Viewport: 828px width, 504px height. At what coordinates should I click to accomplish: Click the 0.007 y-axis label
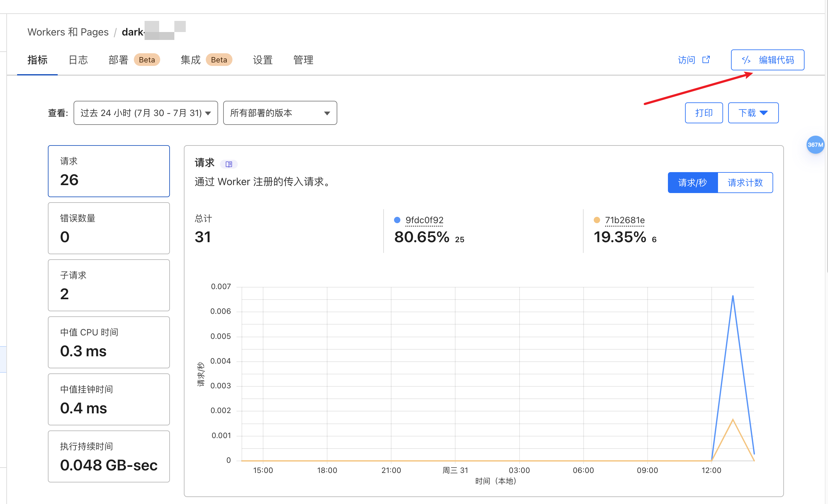[x=220, y=287]
